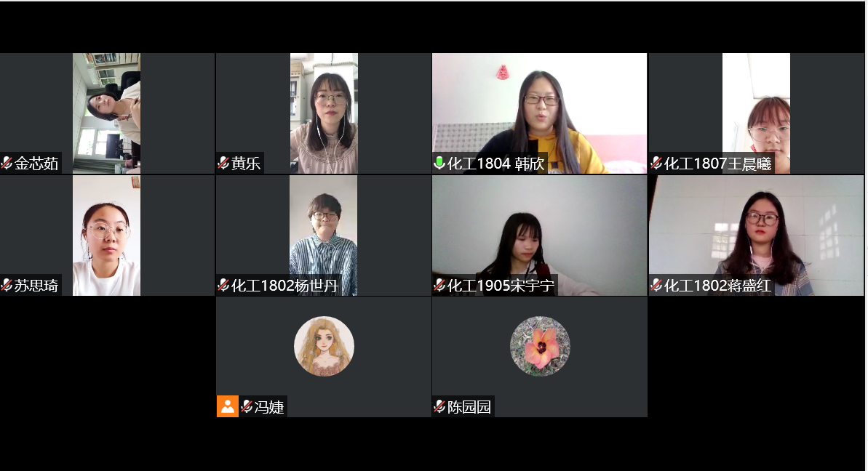Click the name label 化工1905宋宇宁
Viewport: 868px width, 471px height.
[x=501, y=285]
